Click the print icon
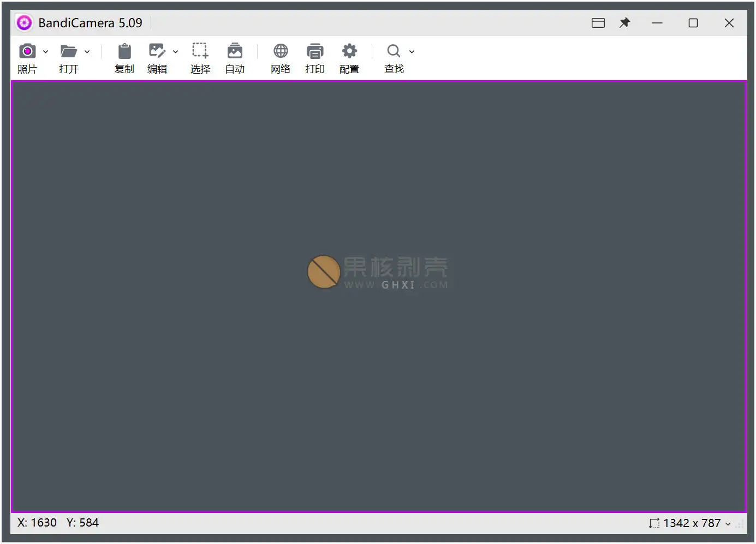 (315, 51)
